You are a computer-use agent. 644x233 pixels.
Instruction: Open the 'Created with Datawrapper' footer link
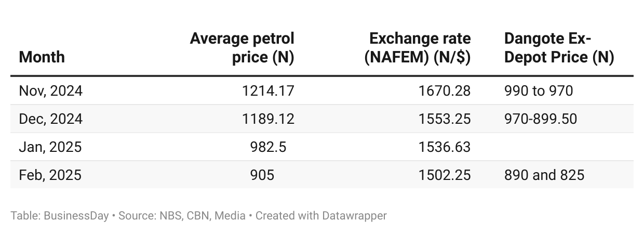tap(321, 215)
